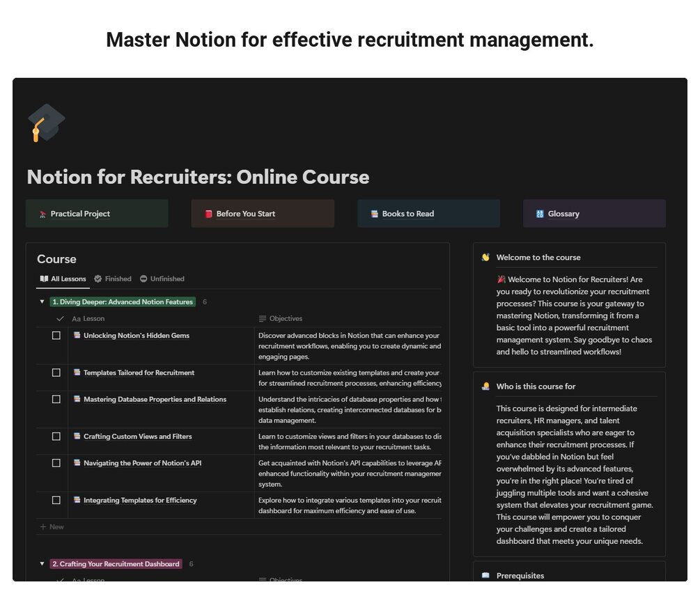The height and width of the screenshot is (594, 700).
Task: Click the party popper emoji in welcome text
Action: point(501,279)
